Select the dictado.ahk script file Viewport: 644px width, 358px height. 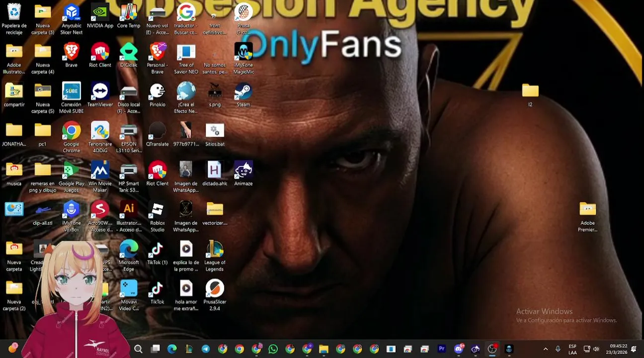point(215,174)
